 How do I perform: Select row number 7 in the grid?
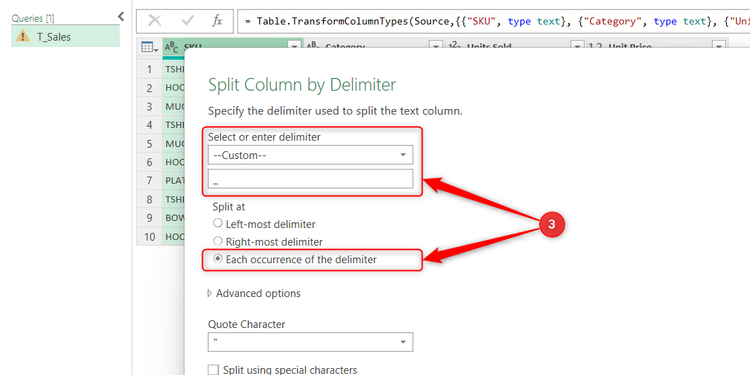(x=149, y=181)
